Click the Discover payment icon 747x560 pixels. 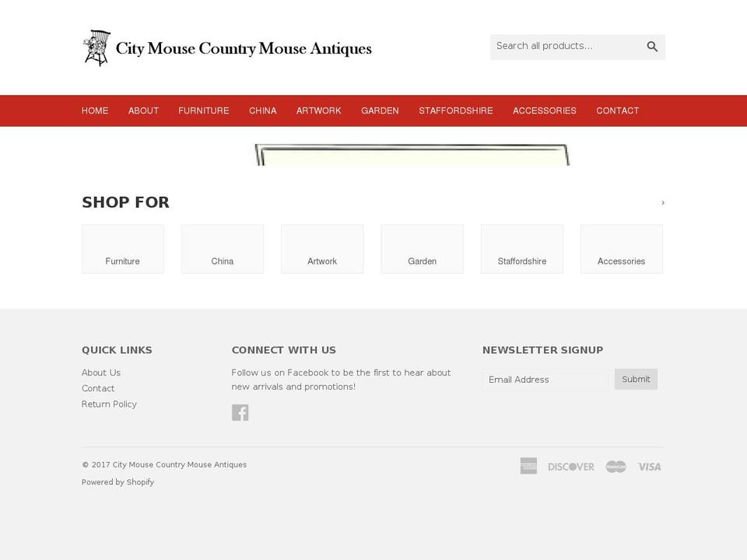click(x=571, y=466)
